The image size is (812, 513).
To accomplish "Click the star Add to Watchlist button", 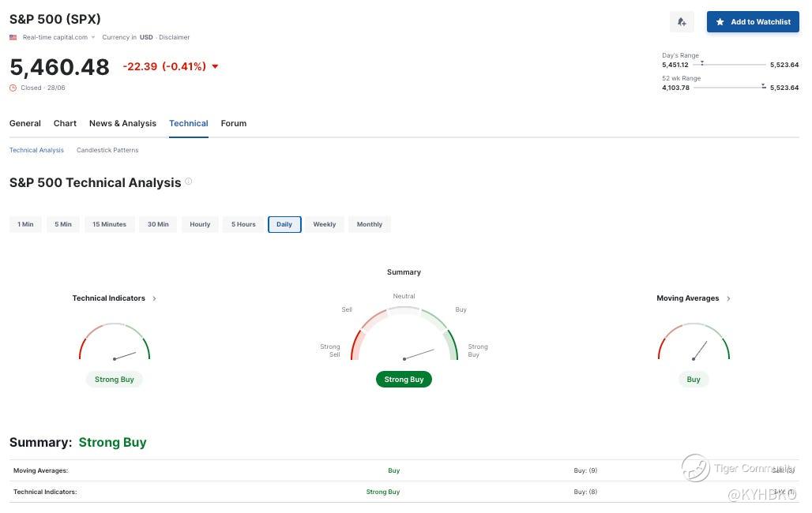I will coord(753,22).
